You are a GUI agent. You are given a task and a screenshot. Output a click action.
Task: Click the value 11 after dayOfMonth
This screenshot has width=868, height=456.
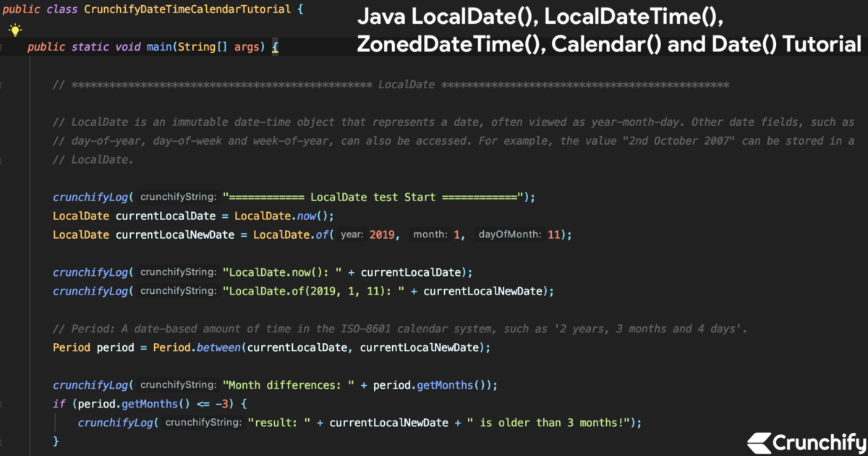553,235
